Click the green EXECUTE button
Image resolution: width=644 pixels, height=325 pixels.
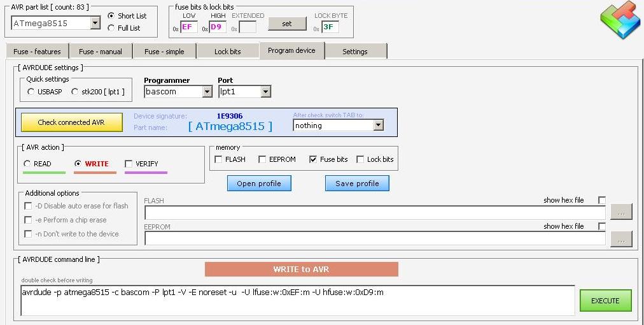(605, 301)
